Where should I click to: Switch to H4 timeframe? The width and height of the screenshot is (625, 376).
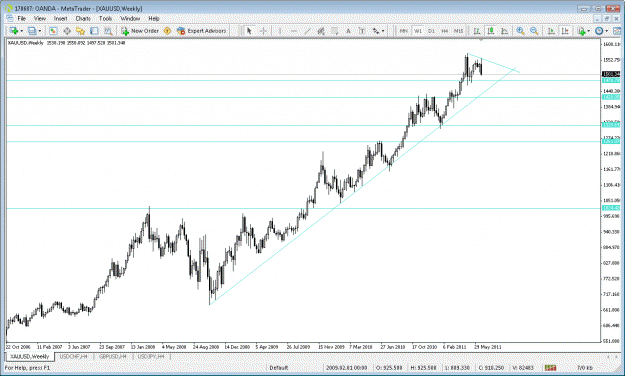(x=444, y=31)
